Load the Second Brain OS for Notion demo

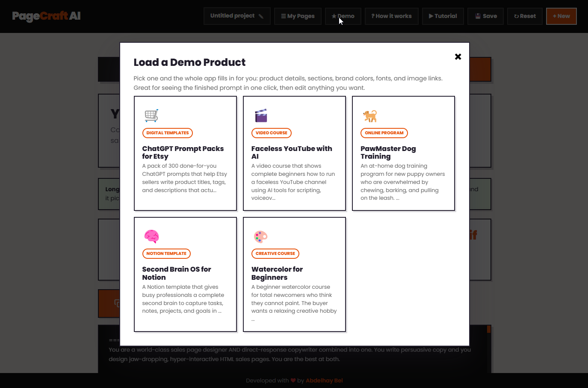pyautogui.click(x=185, y=274)
